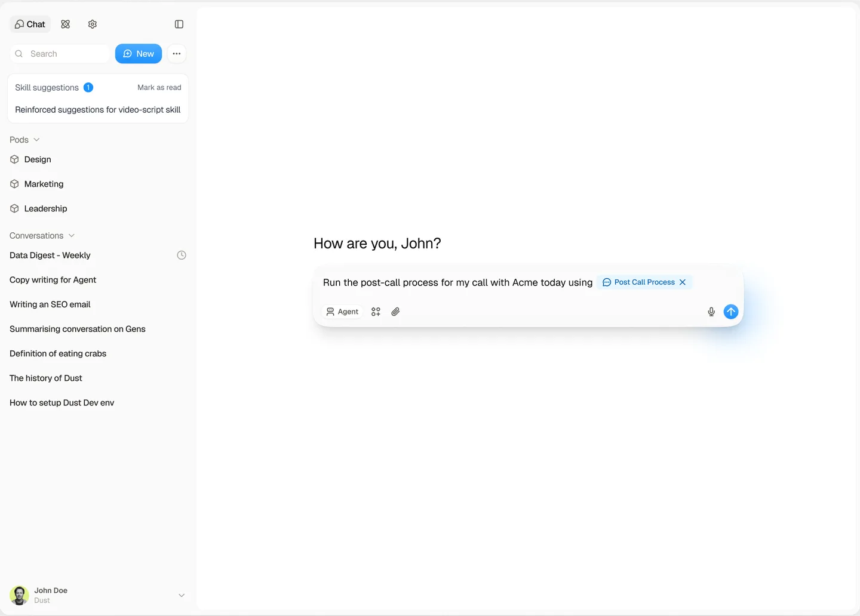Click the clock icon on Data Digest - Weekly

pos(182,255)
